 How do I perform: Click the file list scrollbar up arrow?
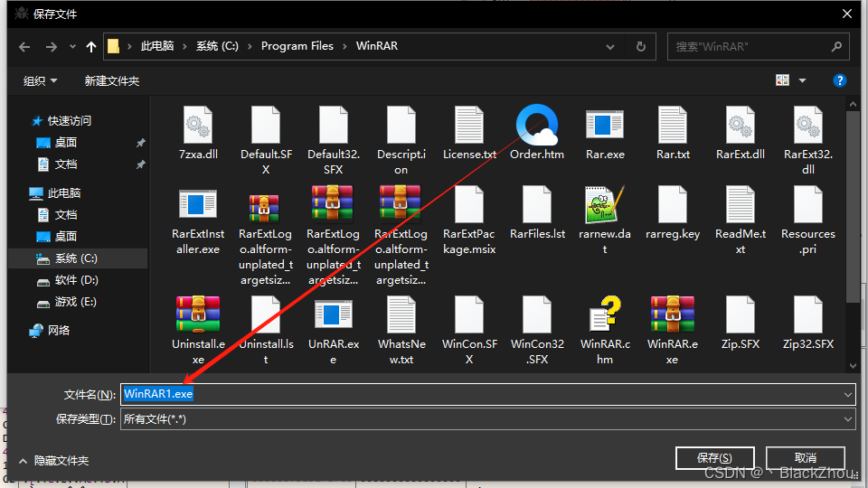coord(853,104)
